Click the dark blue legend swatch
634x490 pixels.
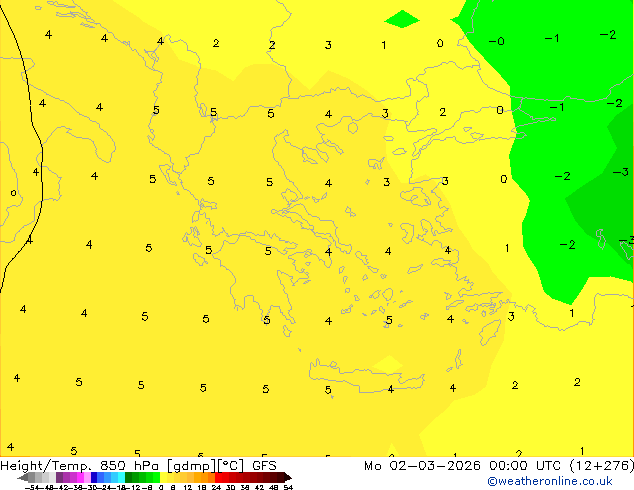tap(94, 477)
